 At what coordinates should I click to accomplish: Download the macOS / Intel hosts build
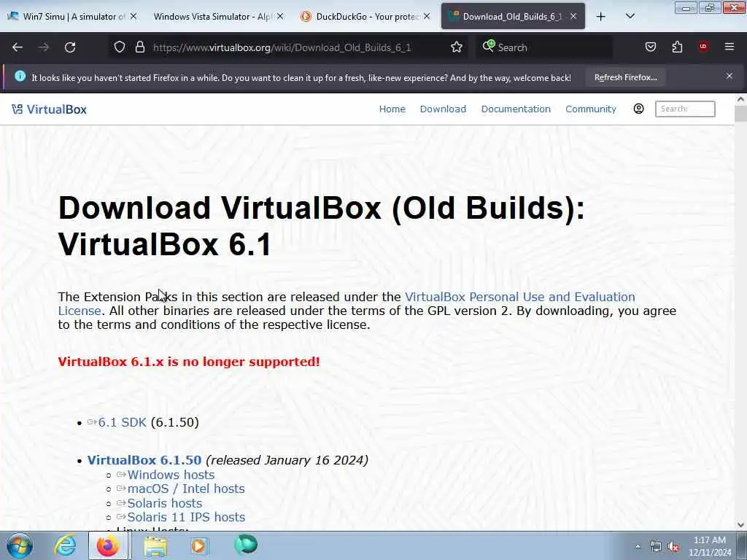pos(186,489)
